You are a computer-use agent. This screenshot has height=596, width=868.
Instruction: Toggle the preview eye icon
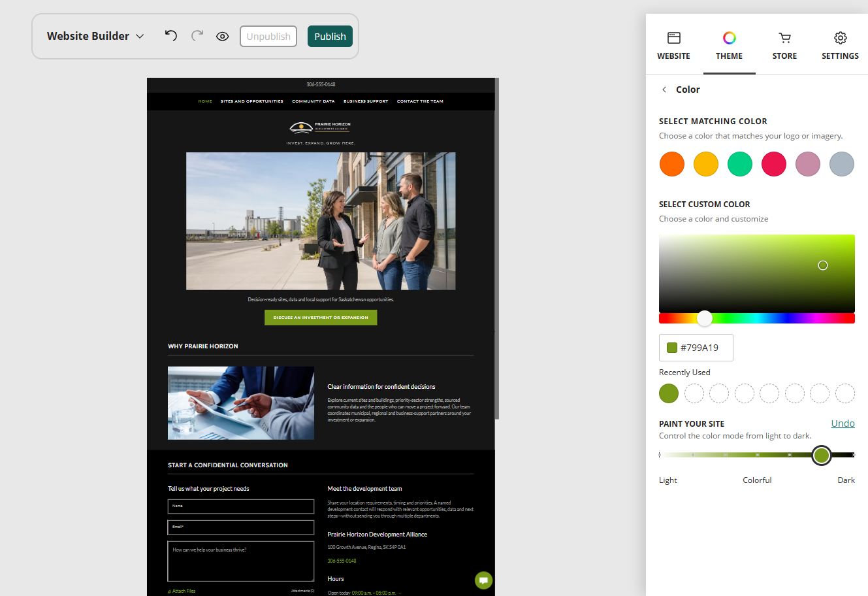pyautogui.click(x=222, y=37)
